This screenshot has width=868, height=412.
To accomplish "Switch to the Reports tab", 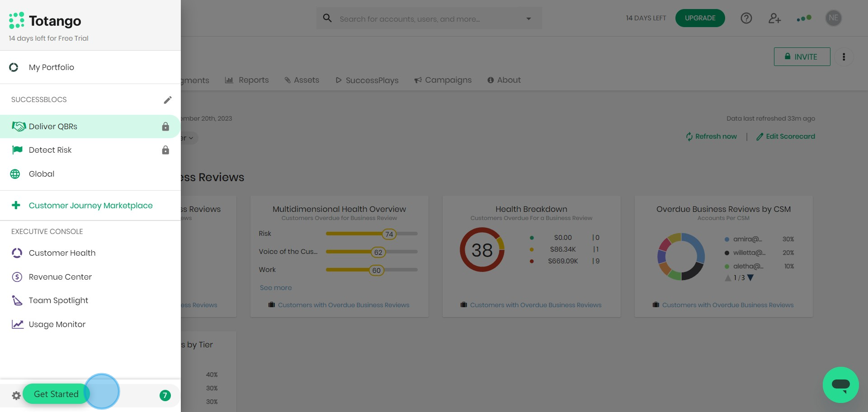I will [247, 80].
